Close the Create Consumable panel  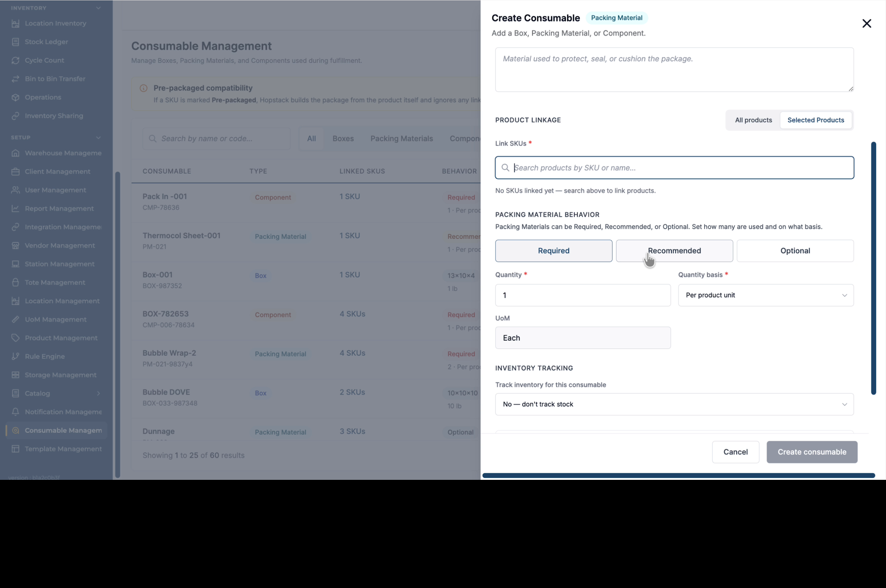coord(867,23)
